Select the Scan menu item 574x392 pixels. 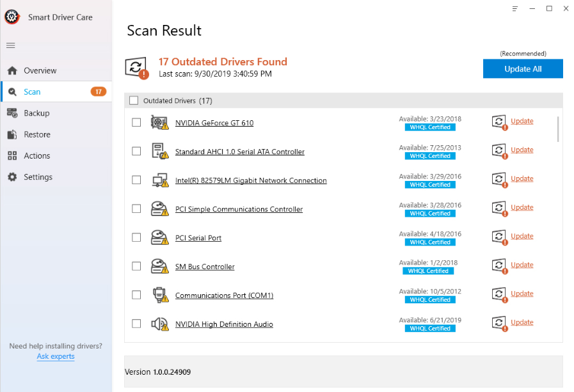click(x=56, y=92)
